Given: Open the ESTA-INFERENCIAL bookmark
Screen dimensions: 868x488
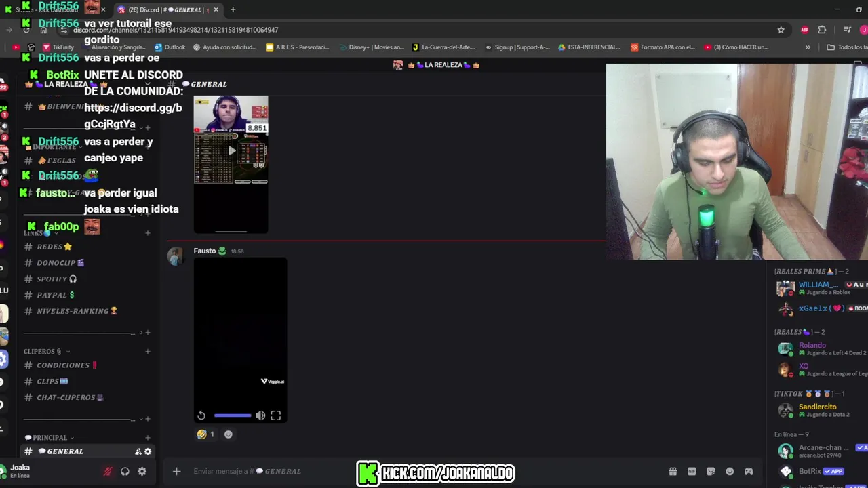Looking at the screenshot, I should coord(589,47).
